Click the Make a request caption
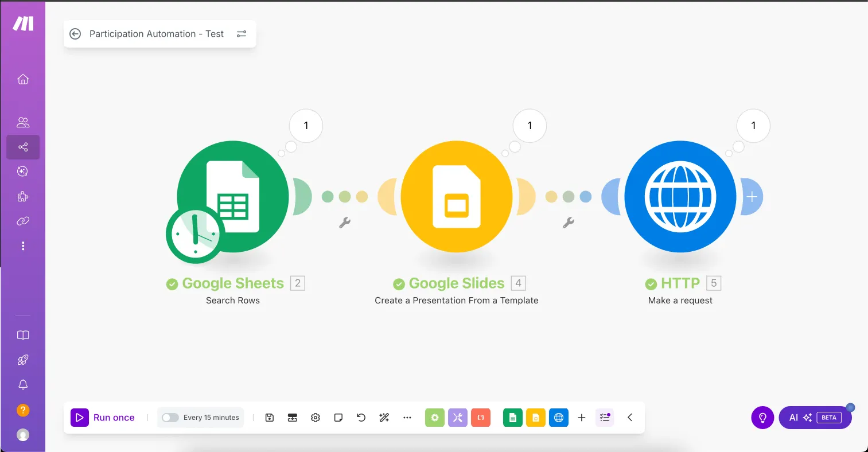 680,301
